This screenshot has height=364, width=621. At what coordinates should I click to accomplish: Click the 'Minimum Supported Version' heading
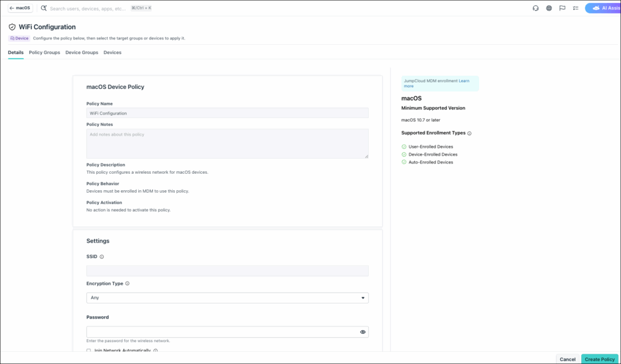433,108
